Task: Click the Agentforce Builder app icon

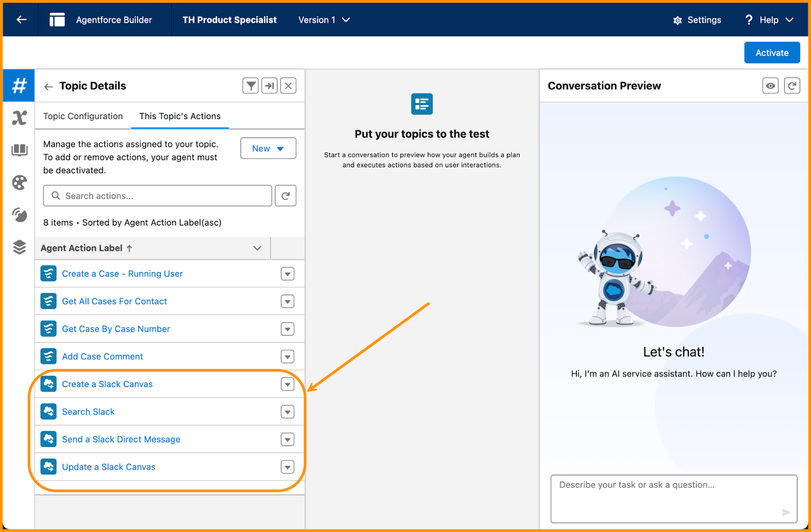Action: pos(57,20)
